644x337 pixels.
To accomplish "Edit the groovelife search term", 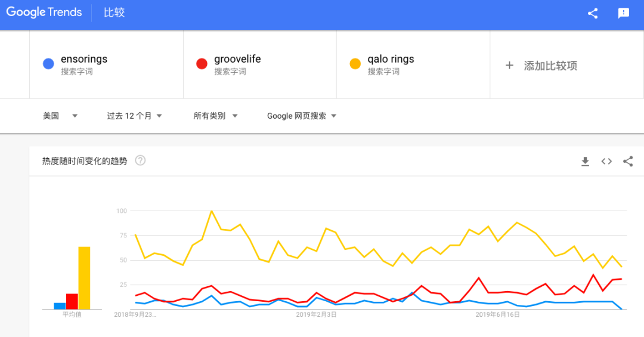I will tap(260, 64).
